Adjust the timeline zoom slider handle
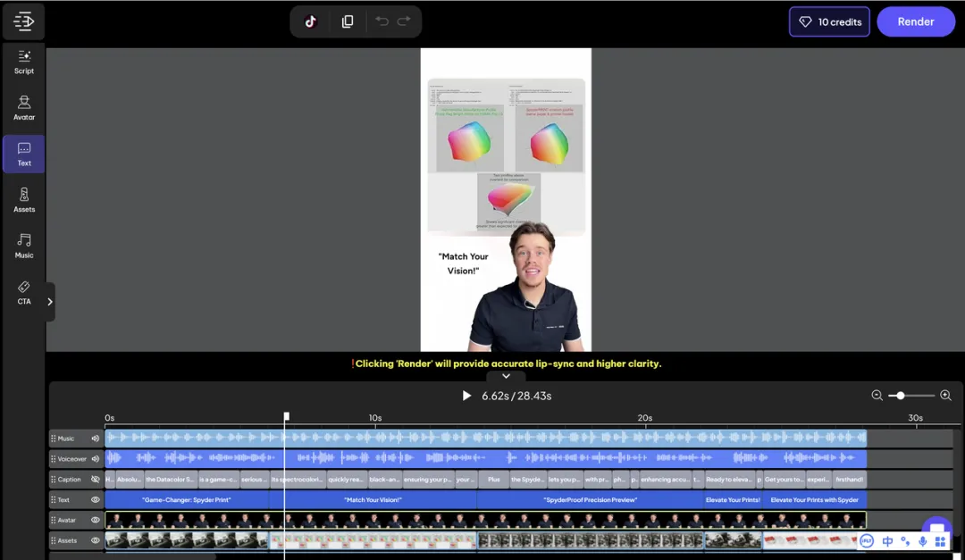Screen dimensions: 965x560 [901, 396]
